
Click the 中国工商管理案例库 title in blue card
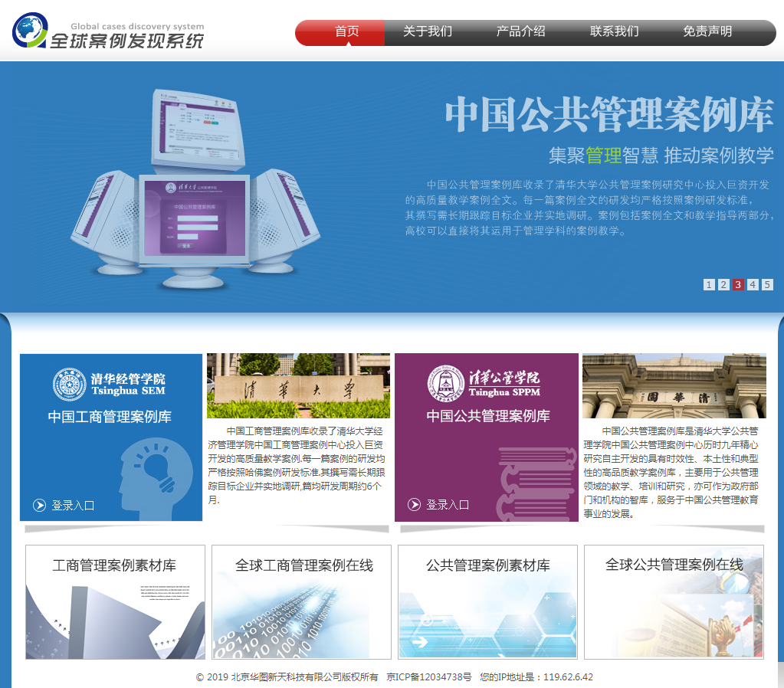pos(110,417)
